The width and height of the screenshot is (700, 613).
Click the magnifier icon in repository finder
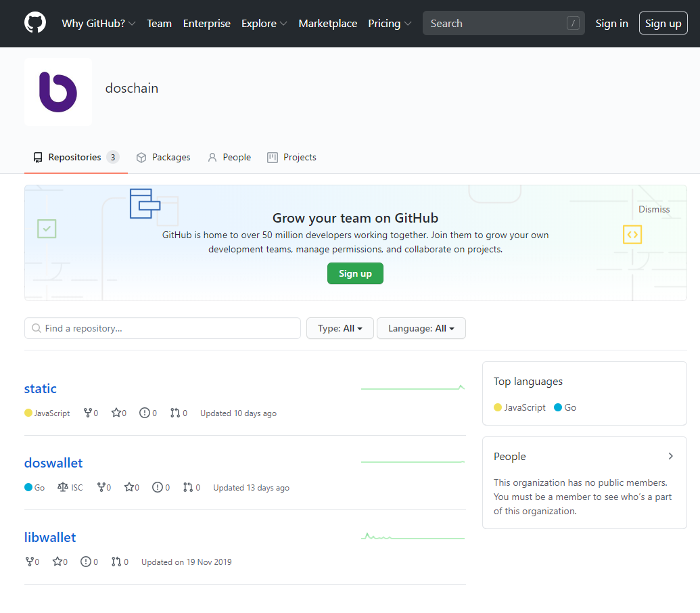tap(37, 328)
